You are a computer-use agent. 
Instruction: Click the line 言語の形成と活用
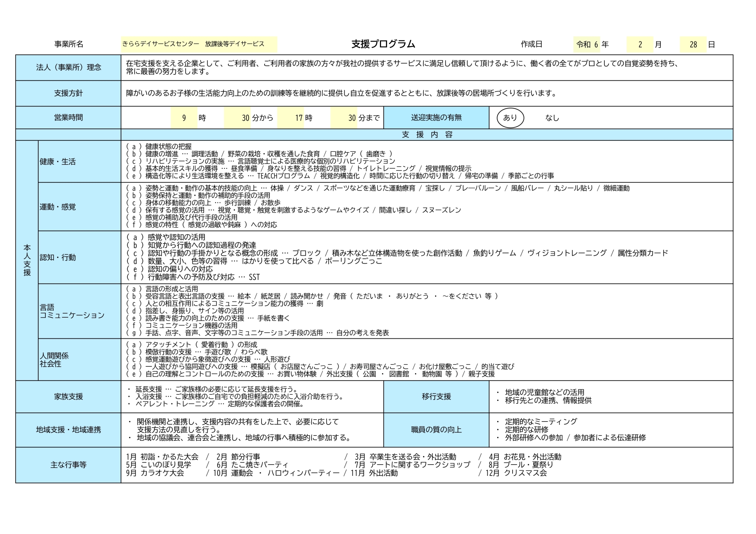coord(162,289)
